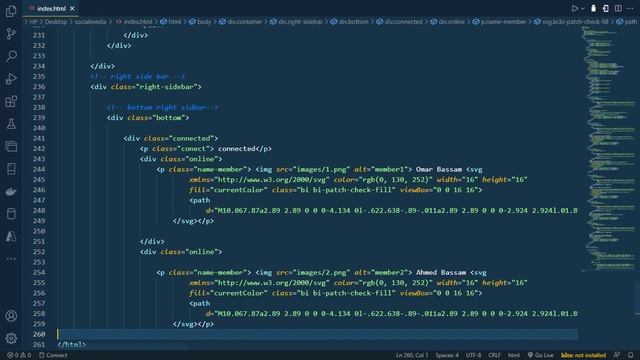
Task: Click the feedback icon left of the bell
Action: click(x=617, y=355)
